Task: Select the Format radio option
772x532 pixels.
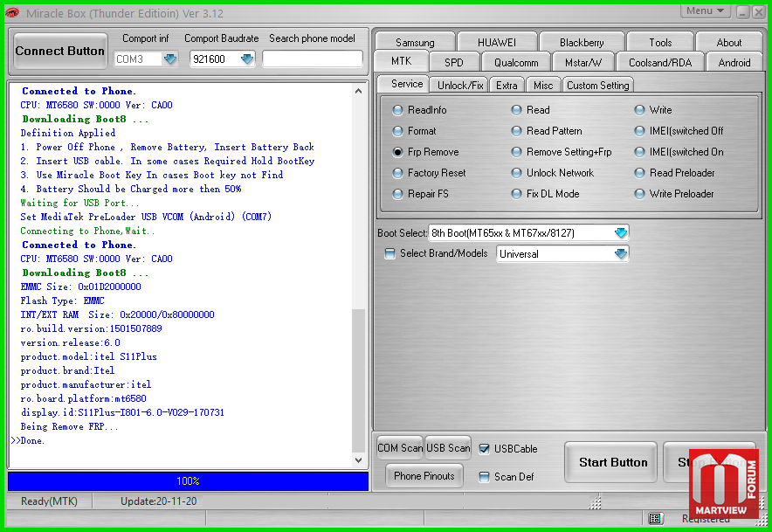Action: point(397,131)
